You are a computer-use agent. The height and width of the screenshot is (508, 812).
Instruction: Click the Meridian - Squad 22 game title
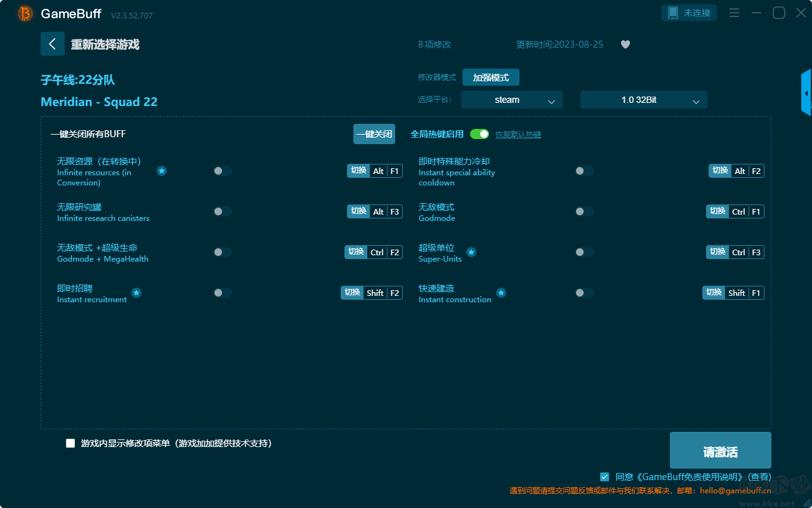99,102
